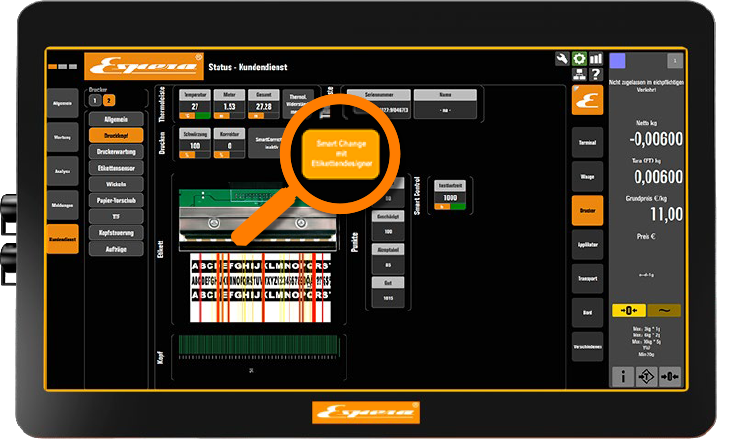
Task: Click the Netto kg weight value
Action: coord(656,139)
